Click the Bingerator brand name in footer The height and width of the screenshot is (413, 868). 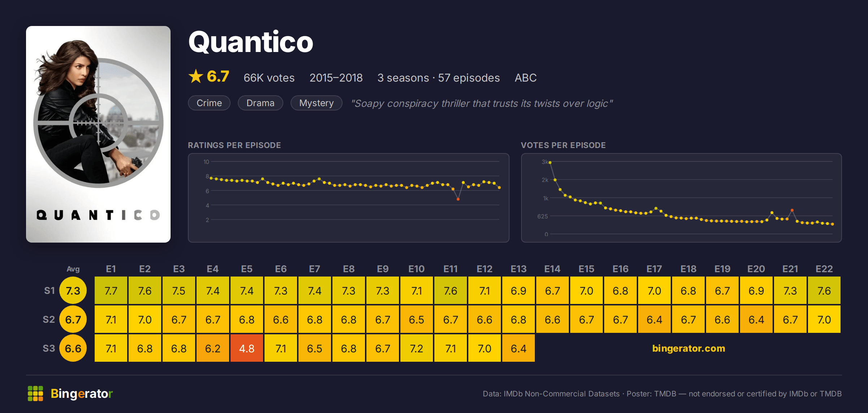[x=82, y=394]
